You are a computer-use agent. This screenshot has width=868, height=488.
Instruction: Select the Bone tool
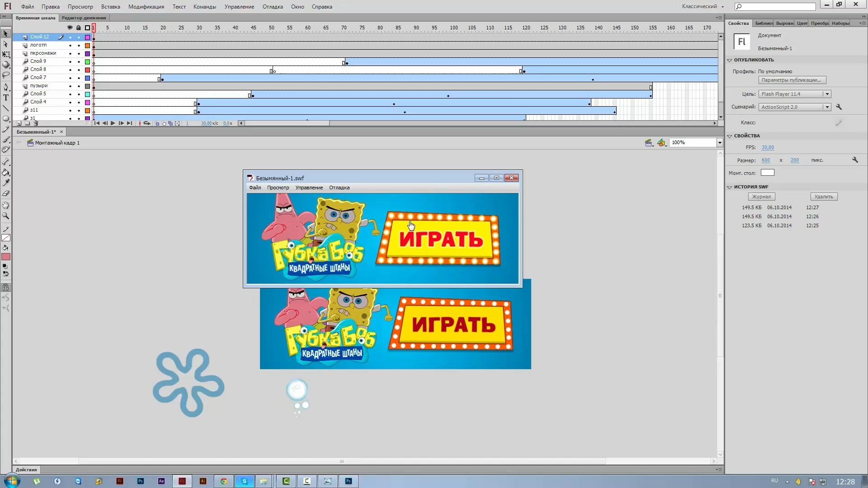coord(5,162)
